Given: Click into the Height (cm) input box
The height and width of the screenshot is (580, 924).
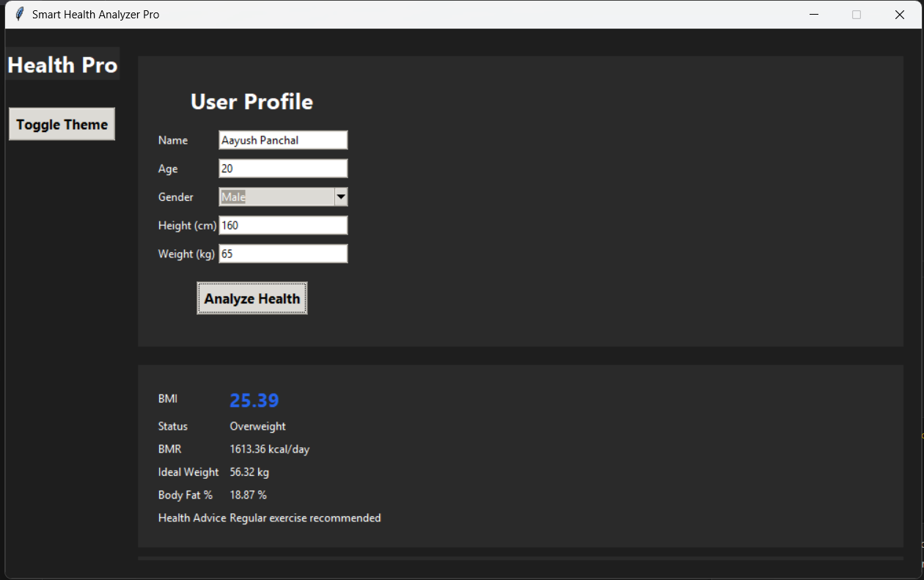Looking at the screenshot, I should (x=282, y=225).
